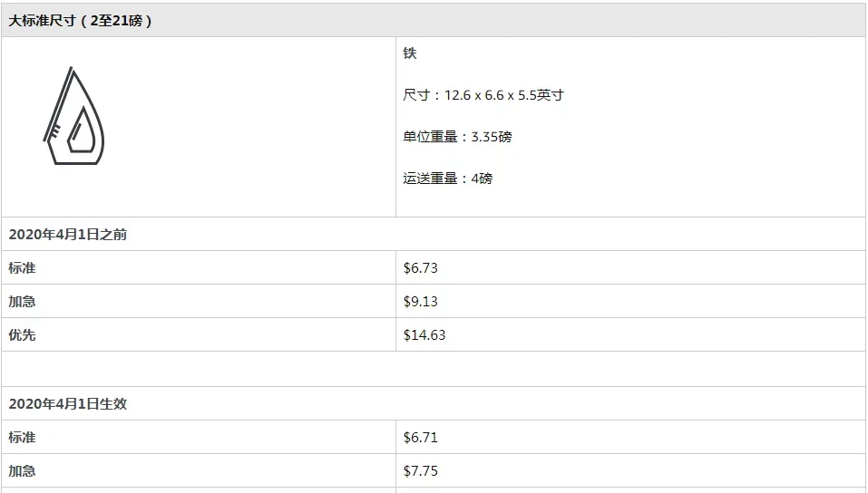
Task: Select the $9.13 expedited price
Action: coord(421,302)
